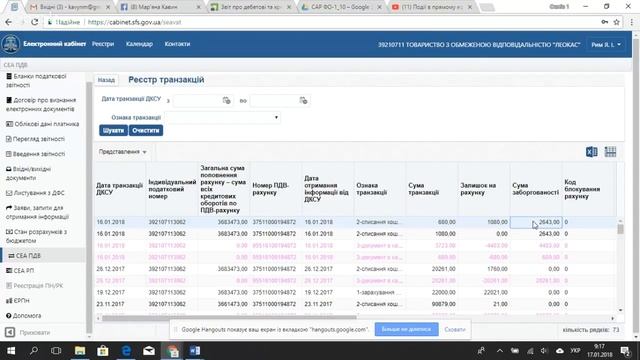
Task: Switch to the Google Sheets report tab
Action: (250, 7)
